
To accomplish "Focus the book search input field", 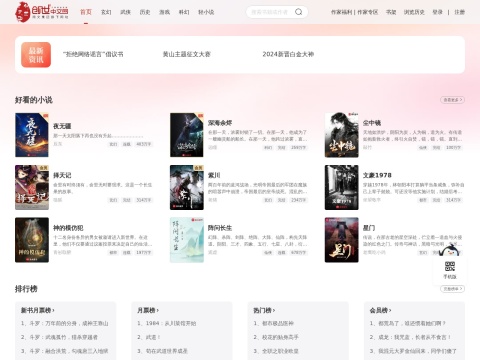I will coord(271,12).
